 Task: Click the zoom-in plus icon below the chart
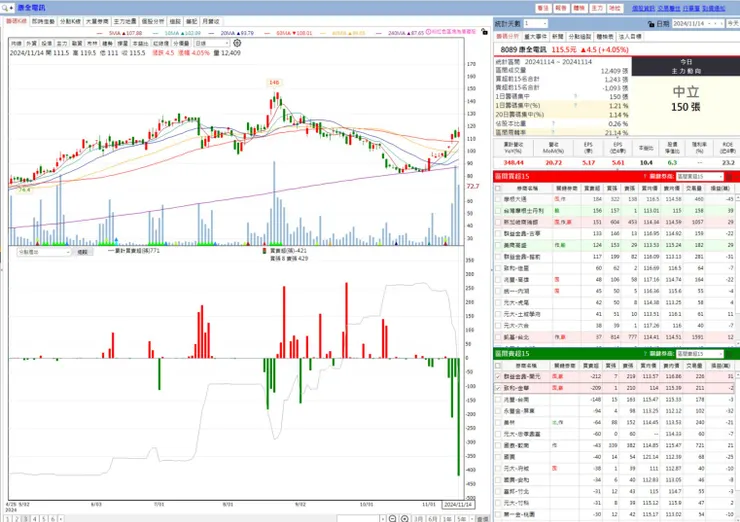404,518
